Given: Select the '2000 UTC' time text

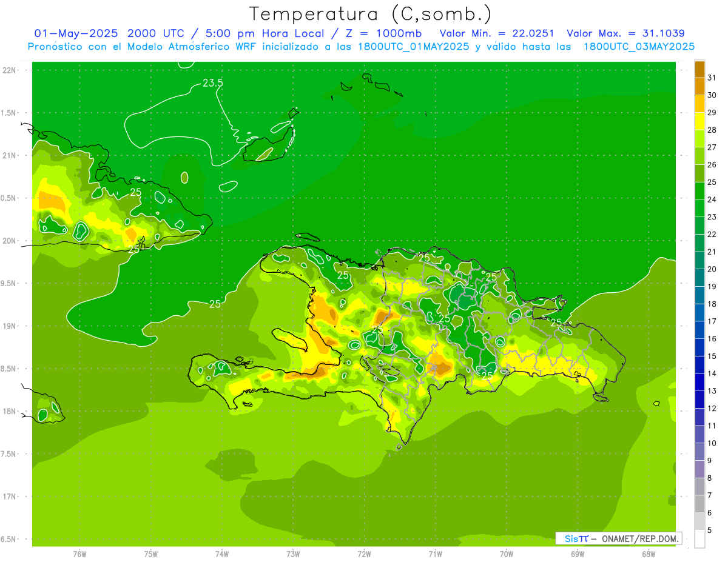Looking at the screenshot, I should 157,33.
